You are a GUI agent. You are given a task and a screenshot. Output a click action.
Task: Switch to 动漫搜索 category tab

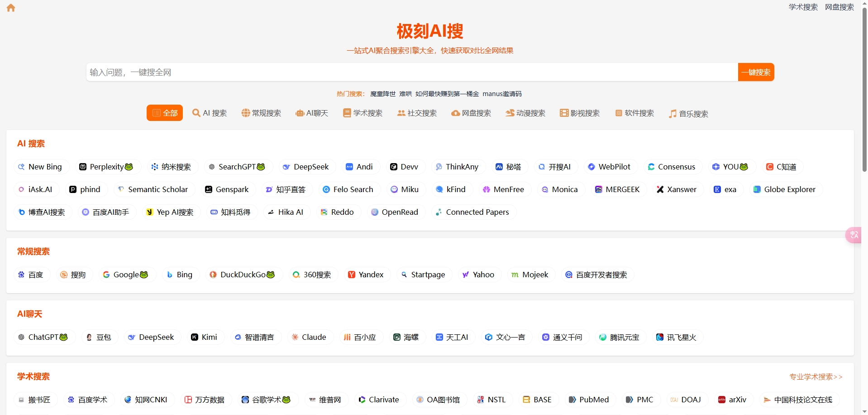[x=525, y=113]
